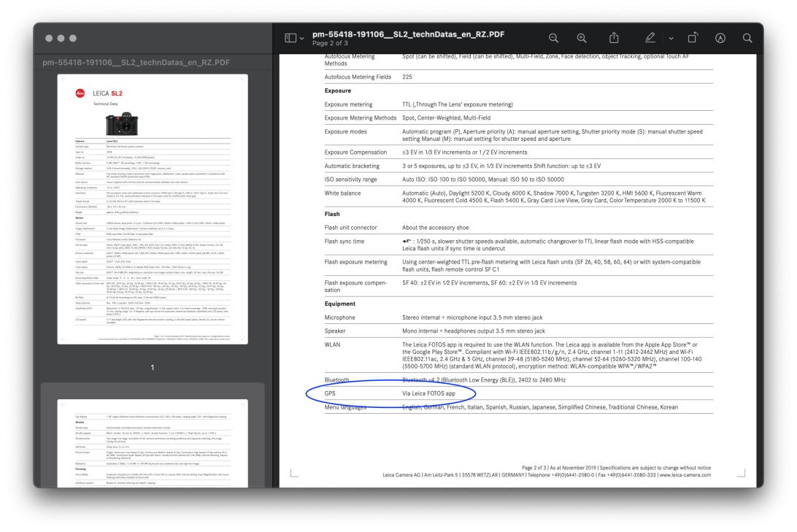Click the sidebar document title heading
This screenshot has height=532, width=797.
click(136, 63)
